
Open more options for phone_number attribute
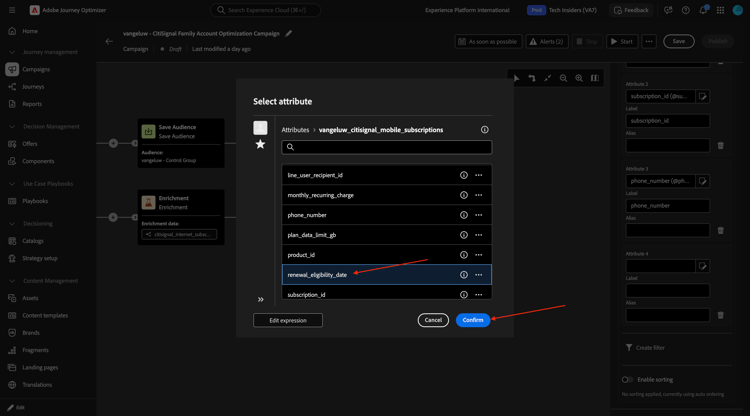point(479,215)
